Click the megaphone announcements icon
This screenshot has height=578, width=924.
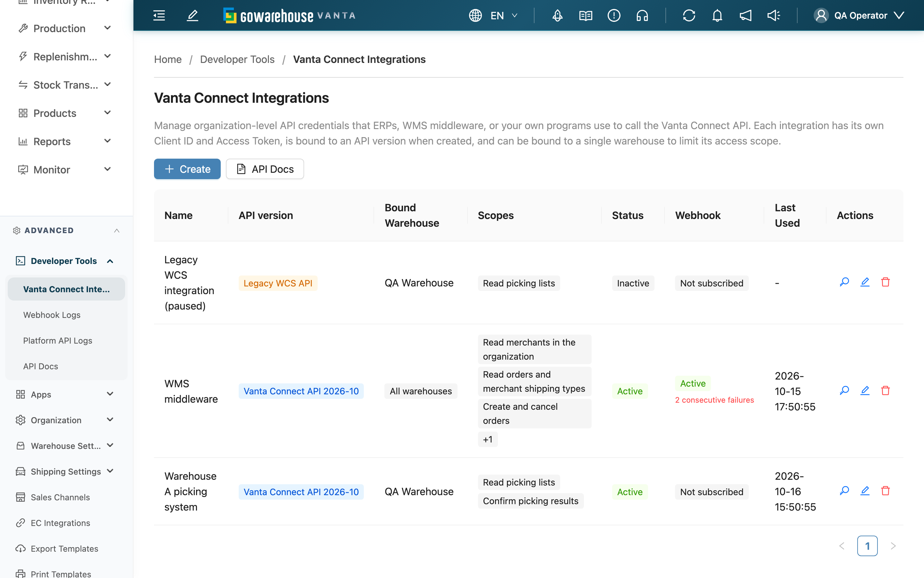click(x=746, y=16)
